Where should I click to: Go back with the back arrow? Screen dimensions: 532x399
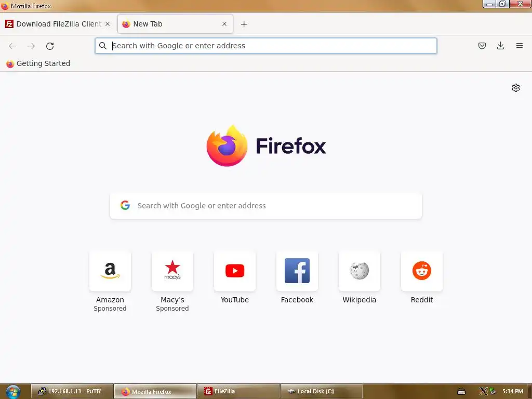[x=12, y=46]
